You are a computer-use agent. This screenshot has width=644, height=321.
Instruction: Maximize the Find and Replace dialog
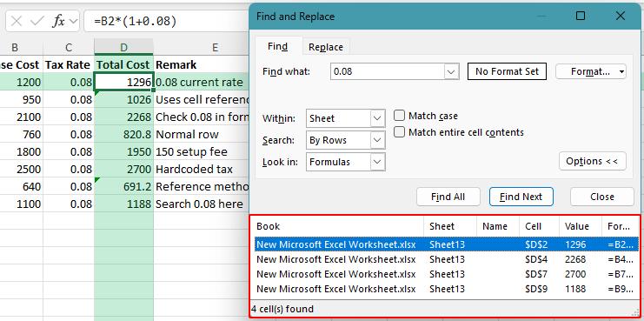pyautogui.click(x=581, y=16)
